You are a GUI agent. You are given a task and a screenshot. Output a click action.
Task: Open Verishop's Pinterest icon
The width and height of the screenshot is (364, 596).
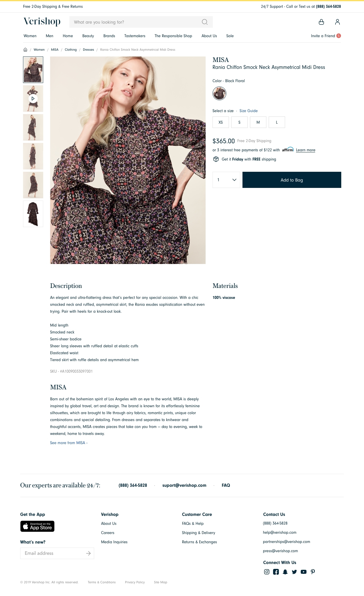pyautogui.click(x=313, y=572)
